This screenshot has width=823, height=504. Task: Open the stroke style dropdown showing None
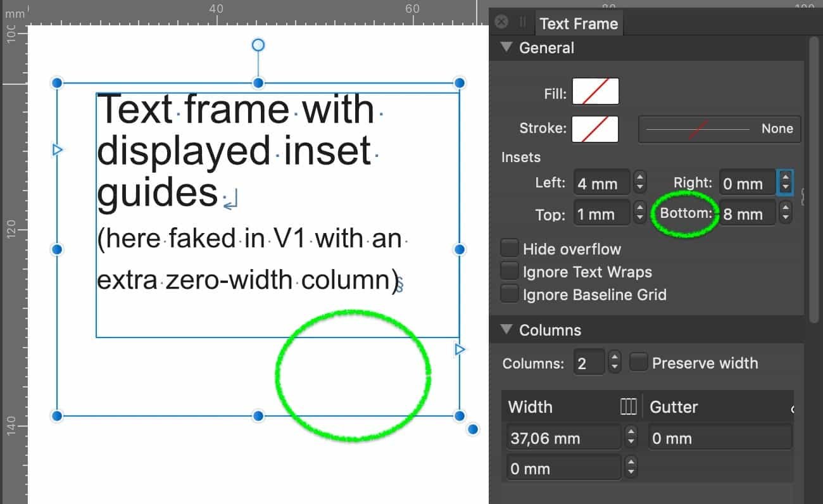point(719,129)
